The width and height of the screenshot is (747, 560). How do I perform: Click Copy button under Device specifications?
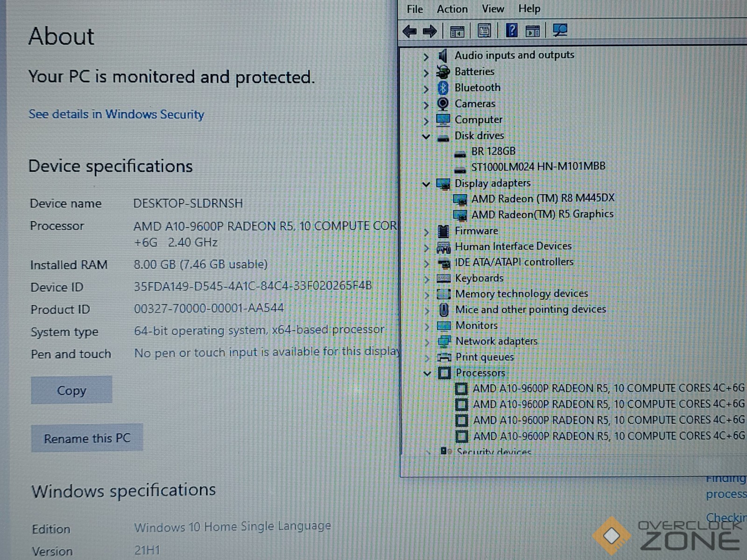(x=71, y=390)
